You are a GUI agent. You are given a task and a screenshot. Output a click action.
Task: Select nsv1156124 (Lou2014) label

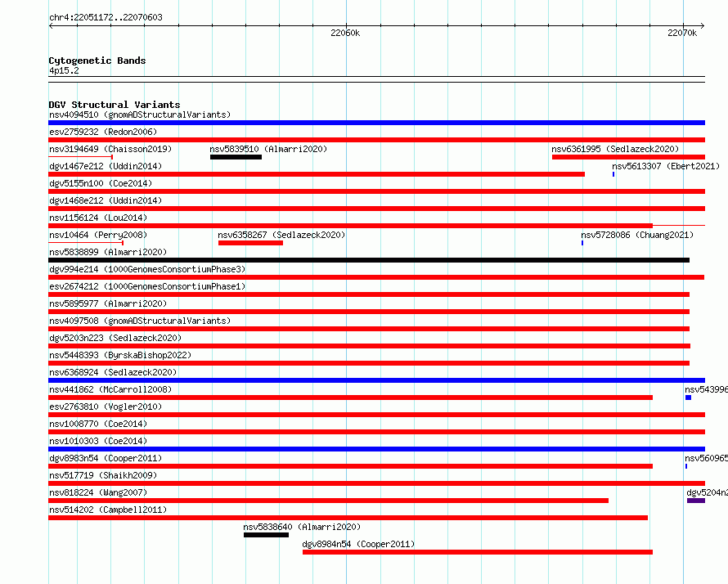click(98, 218)
